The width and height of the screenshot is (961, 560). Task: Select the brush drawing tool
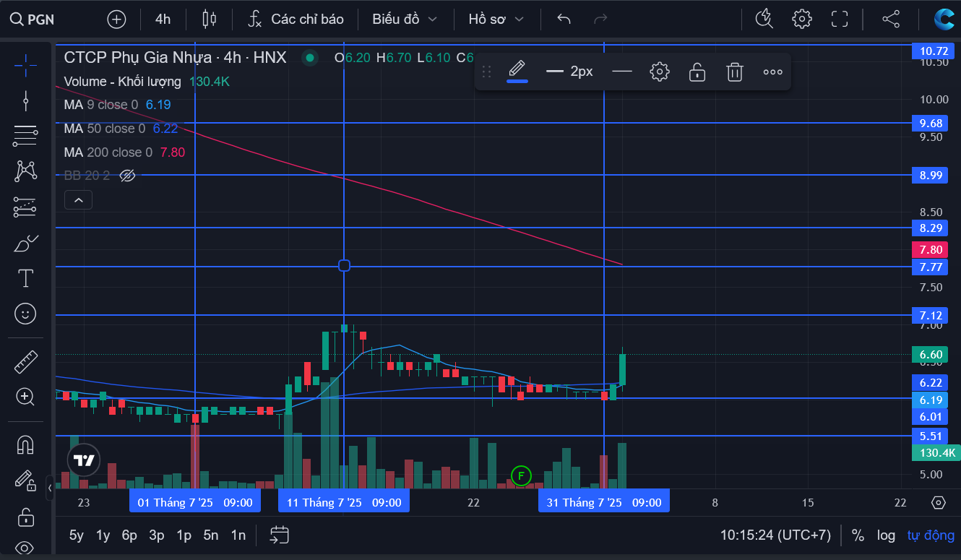click(26, 244)
